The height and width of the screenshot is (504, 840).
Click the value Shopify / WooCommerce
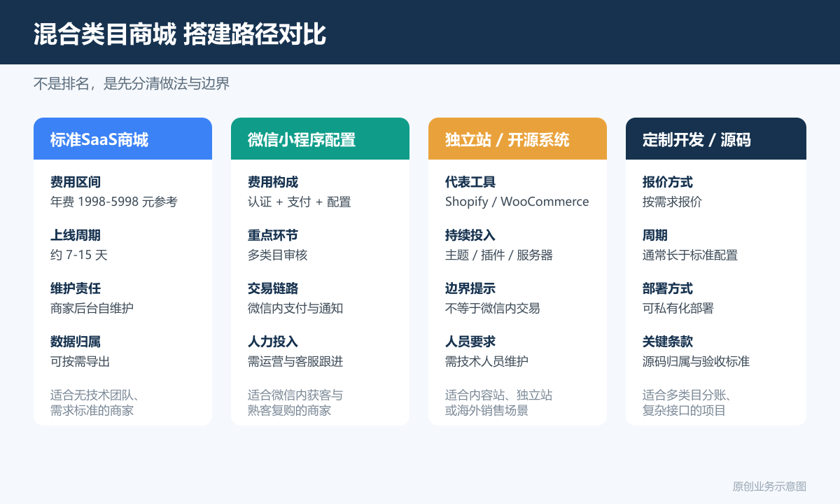coord(517,202)
